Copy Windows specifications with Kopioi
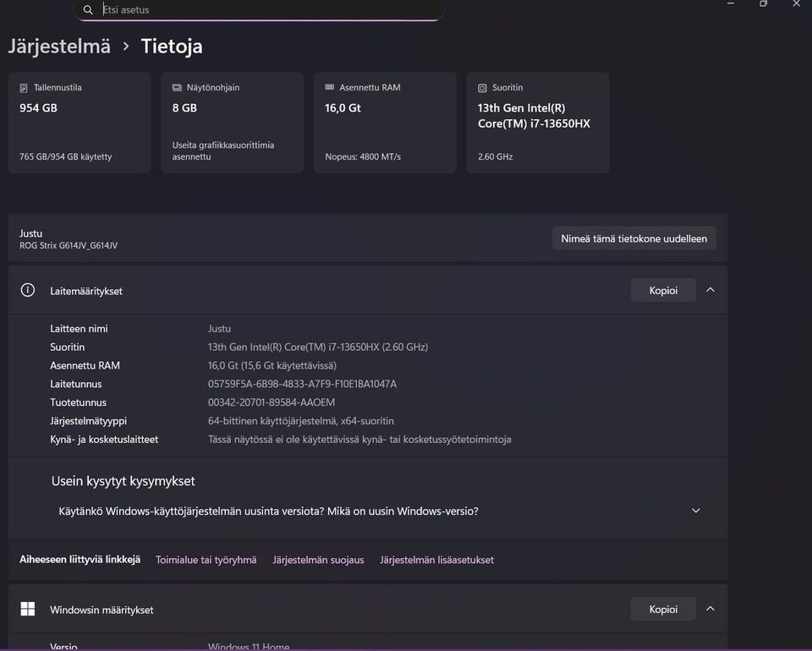 click(663, 609)
